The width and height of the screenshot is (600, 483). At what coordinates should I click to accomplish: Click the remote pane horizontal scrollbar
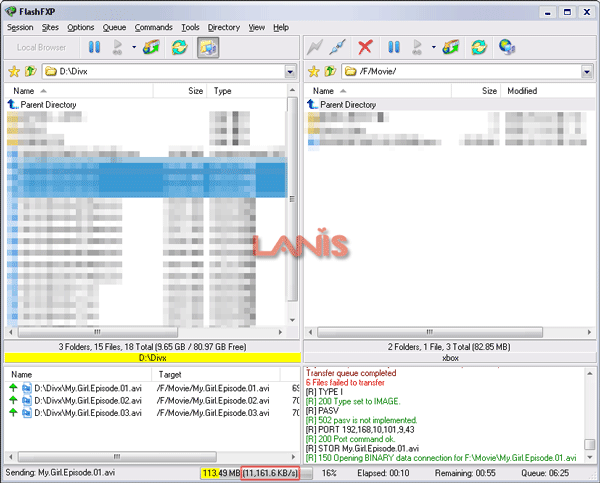(430, 332)
